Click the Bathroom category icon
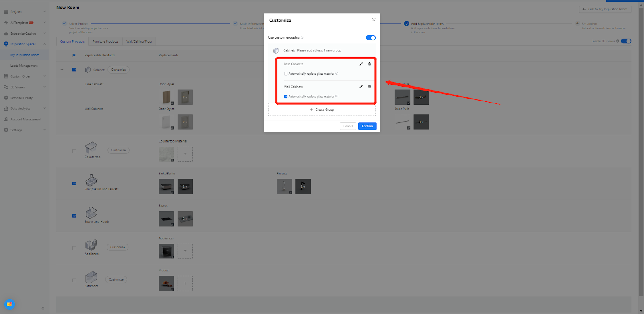Viewport: 644px width, 314px height. pyautogui.click(x=91, y=277)
